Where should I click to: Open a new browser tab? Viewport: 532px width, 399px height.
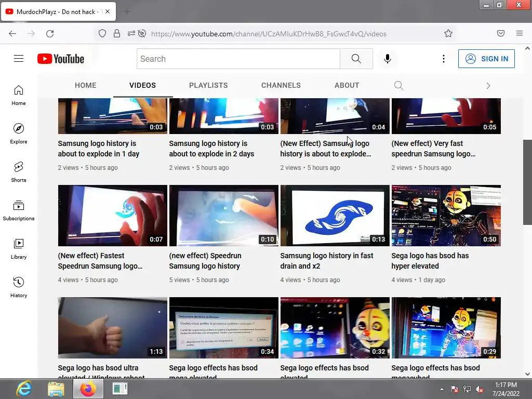click(x=127, y=12)
